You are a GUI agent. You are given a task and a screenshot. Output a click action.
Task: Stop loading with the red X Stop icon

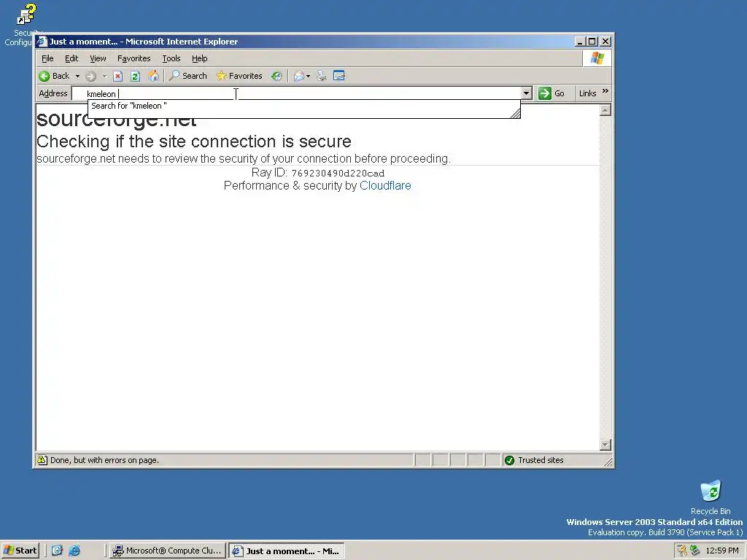(x=118, y=76)
